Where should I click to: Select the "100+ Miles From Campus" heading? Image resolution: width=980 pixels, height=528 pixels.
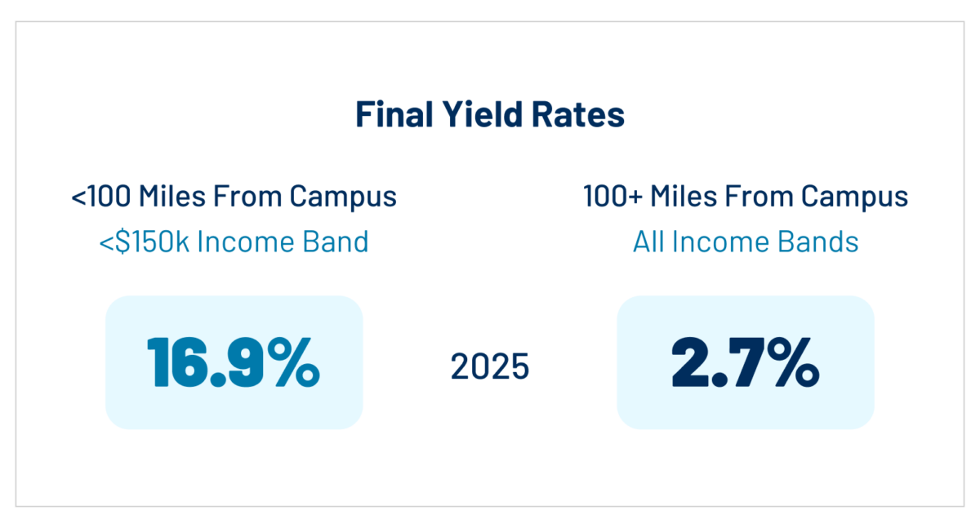[x=746, y=197]
